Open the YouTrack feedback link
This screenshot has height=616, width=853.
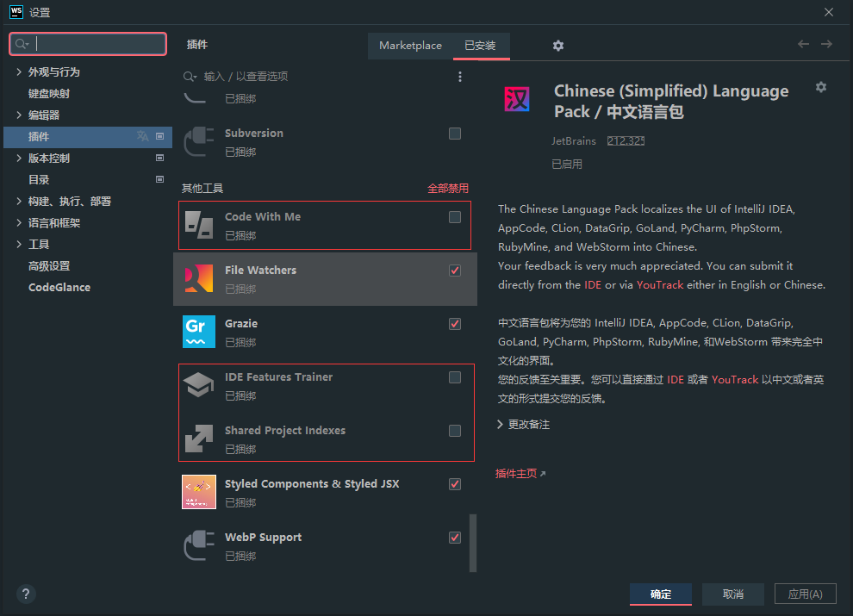660,285
